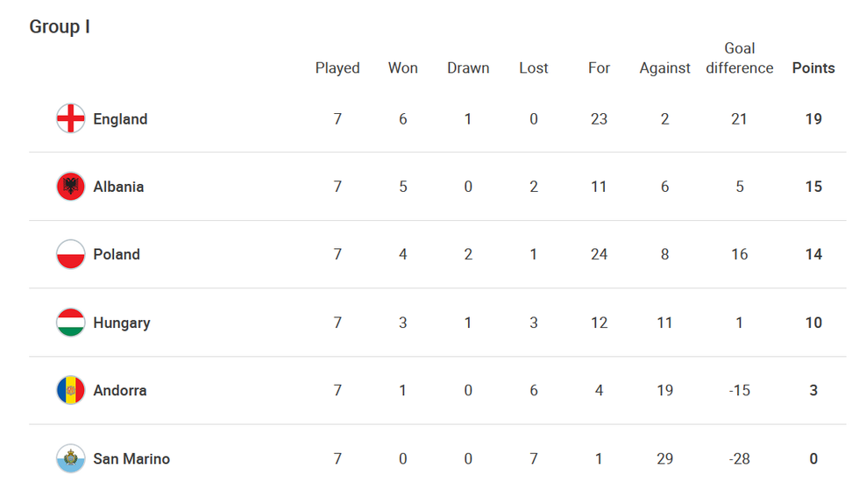Click the England flag icon
Image resolution: width=859 pixels, height=504 pixels.
[70, 118]
